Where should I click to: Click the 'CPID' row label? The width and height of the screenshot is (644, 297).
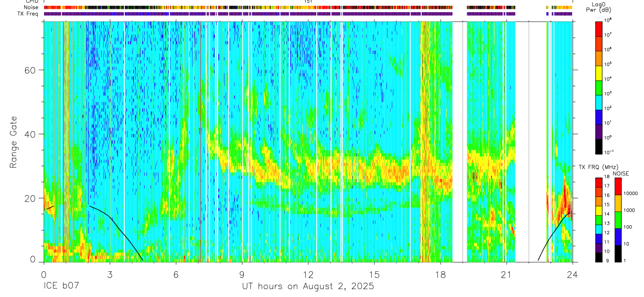click(32, 2)
